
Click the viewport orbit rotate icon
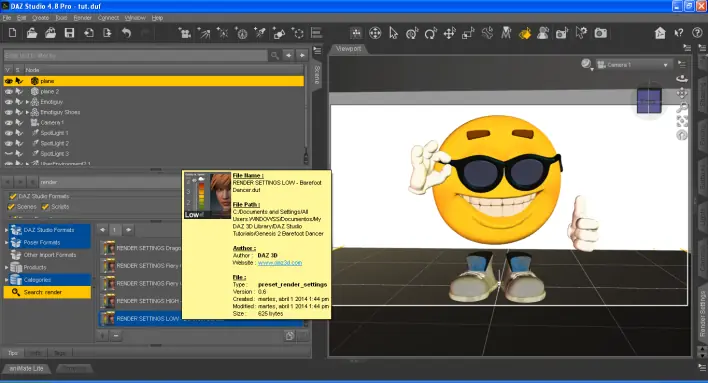pos(682,79)
